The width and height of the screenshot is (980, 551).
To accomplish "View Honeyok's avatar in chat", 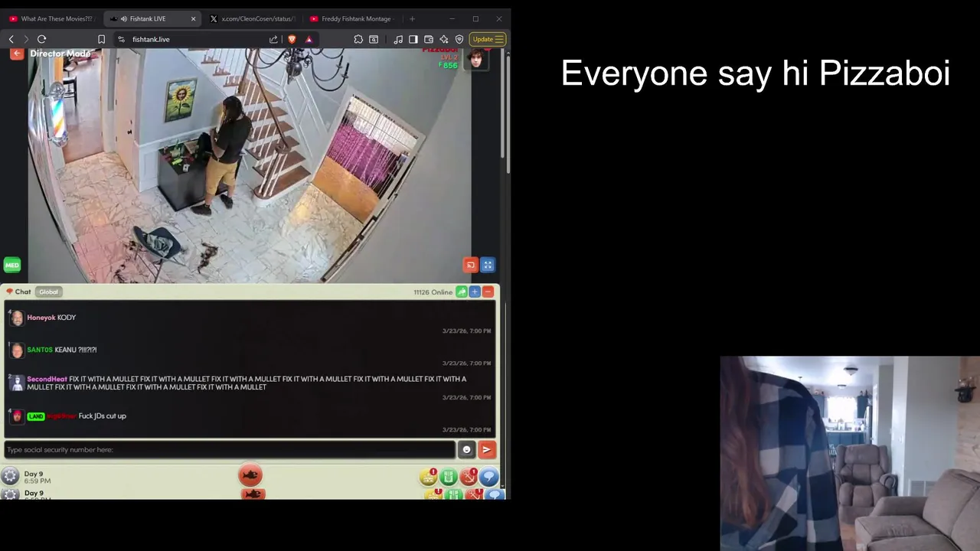I will pyautogui.click(x=17, y=318).
